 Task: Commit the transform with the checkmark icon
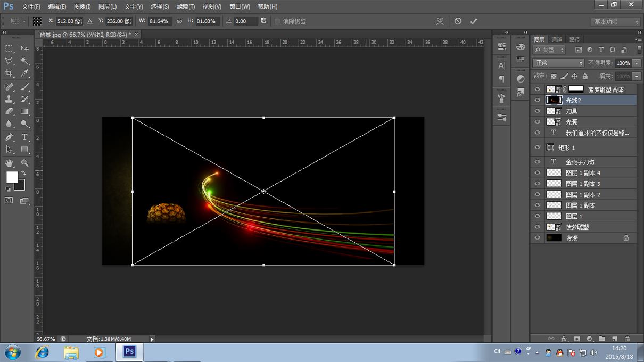[474, 21]
